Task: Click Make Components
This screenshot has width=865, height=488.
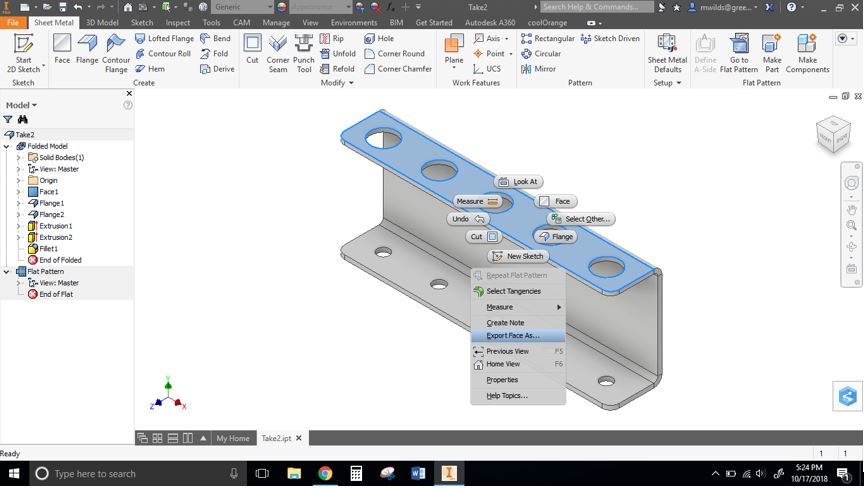Action: (x=807, y=53)
